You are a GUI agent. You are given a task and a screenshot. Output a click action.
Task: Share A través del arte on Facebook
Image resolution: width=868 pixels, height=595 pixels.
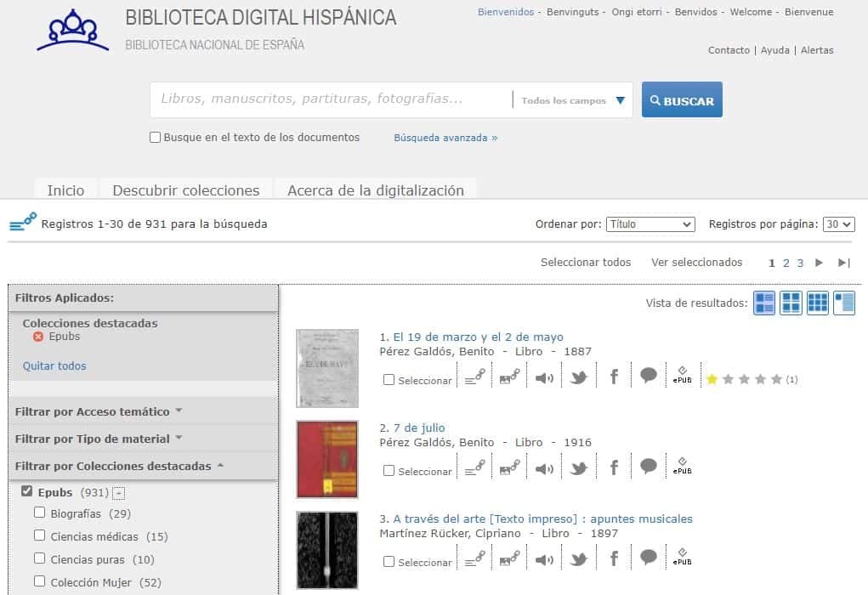tap(613, 559)
